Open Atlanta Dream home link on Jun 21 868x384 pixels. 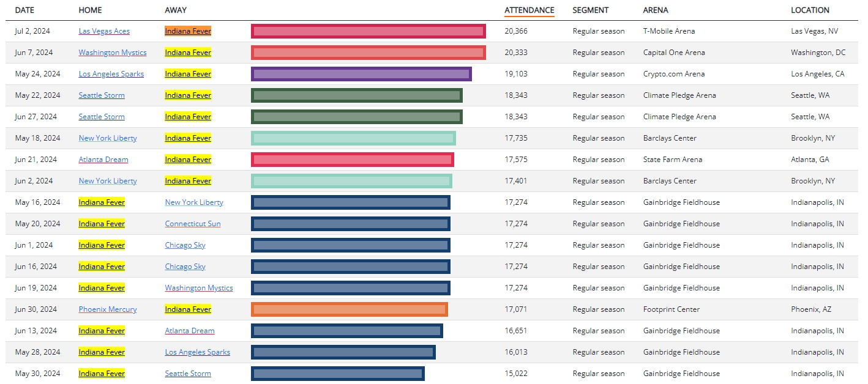pyautogui.click(x=103, y=160)
